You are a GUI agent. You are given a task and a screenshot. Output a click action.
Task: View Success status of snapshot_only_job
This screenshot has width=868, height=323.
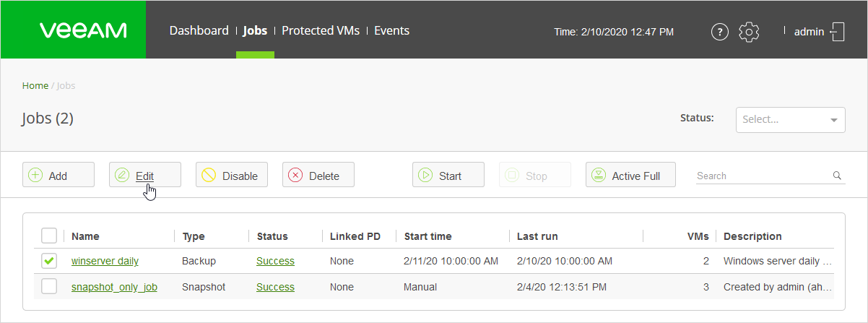(275, 287)
